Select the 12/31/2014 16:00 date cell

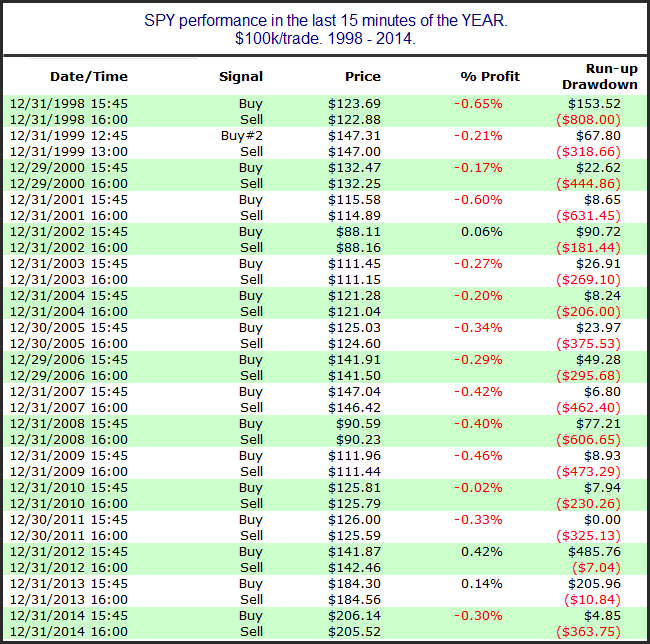[x=69, y=632]
